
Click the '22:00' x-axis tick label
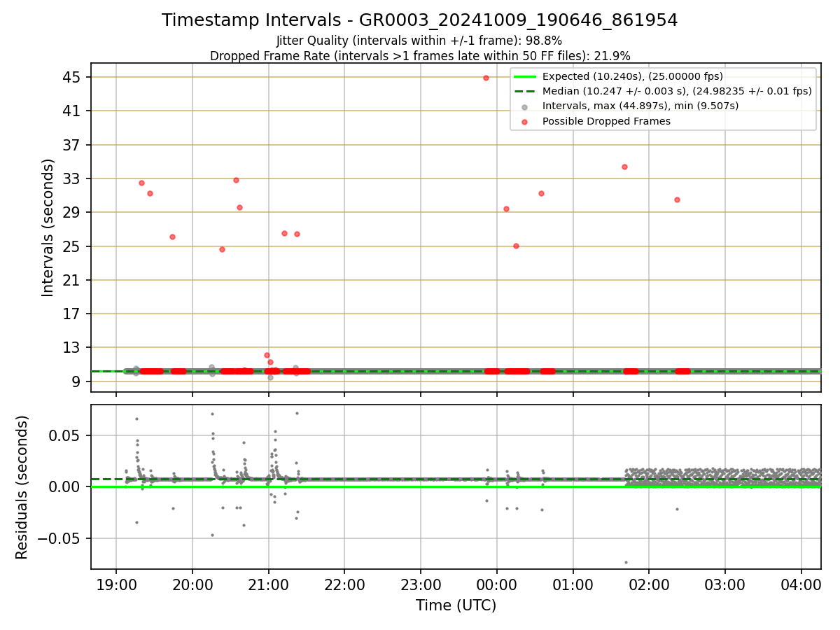click(344, 584)
